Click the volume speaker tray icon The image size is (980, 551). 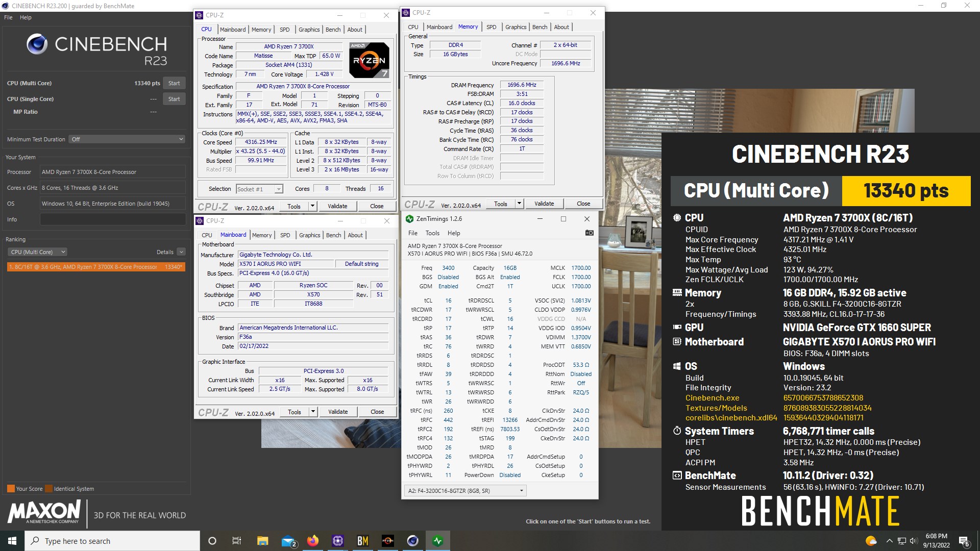point(914,541)
